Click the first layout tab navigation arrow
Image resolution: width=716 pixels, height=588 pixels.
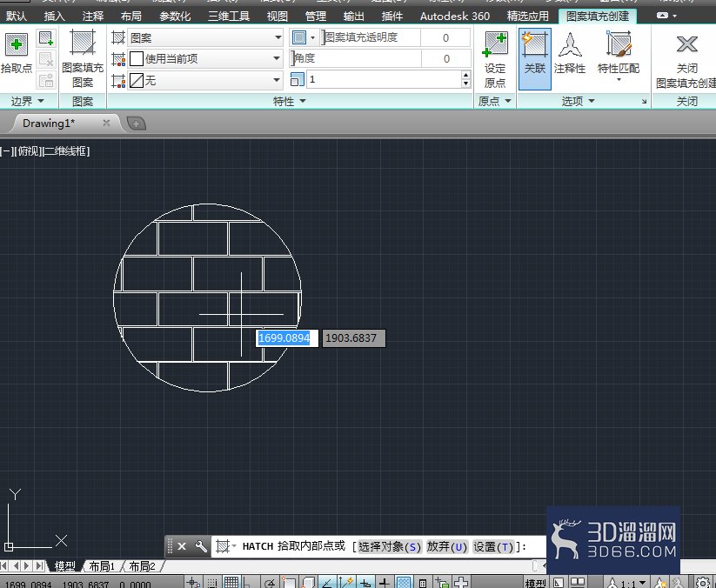3,566
